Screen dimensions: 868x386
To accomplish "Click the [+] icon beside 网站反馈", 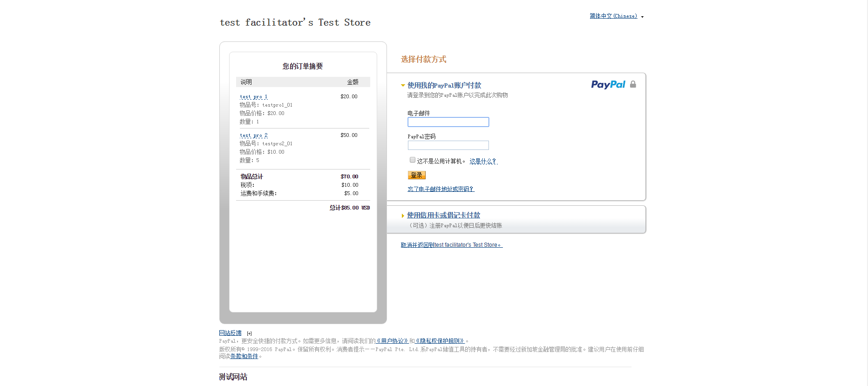I will coord(249,333).
